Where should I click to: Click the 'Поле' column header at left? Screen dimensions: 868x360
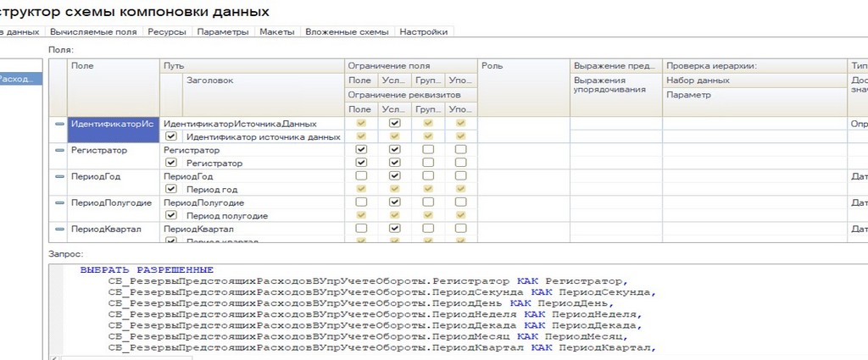114,87
